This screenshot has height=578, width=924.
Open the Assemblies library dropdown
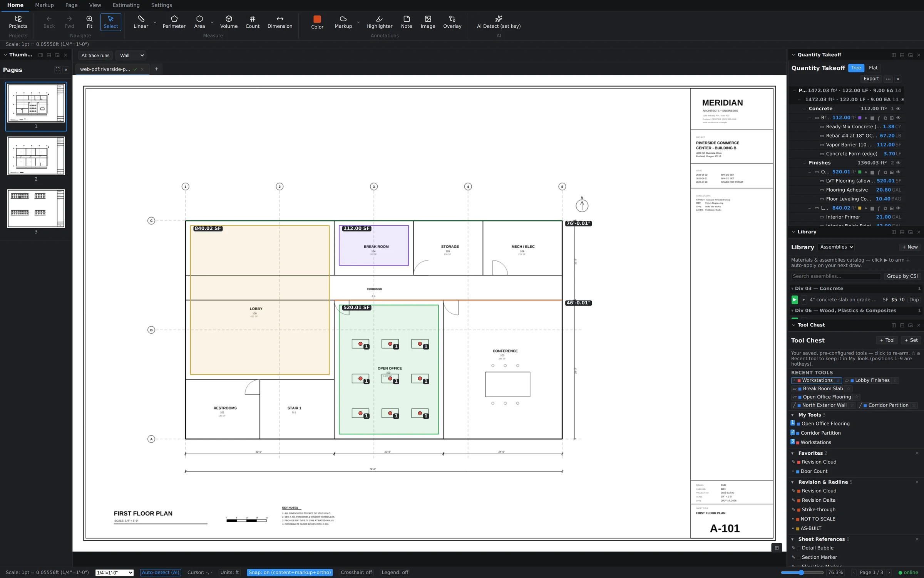836,247
